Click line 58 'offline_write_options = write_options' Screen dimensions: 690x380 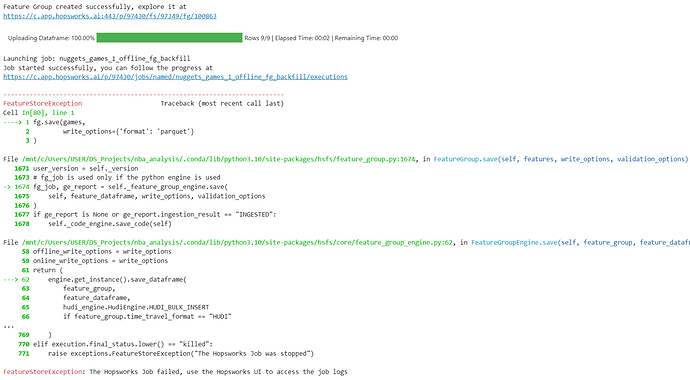103,252
